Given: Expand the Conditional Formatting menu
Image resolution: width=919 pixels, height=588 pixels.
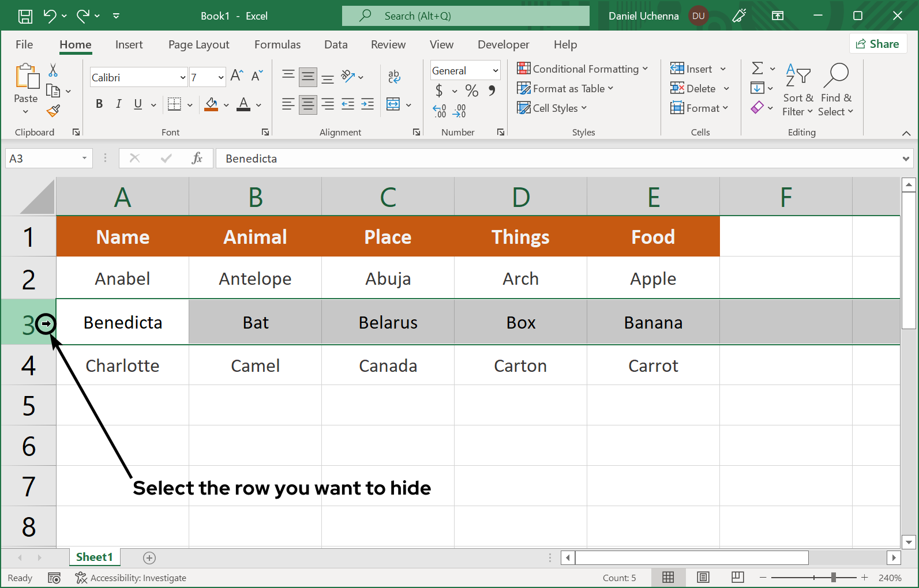Looking at the screenshot, I should (x=583, y=69).
